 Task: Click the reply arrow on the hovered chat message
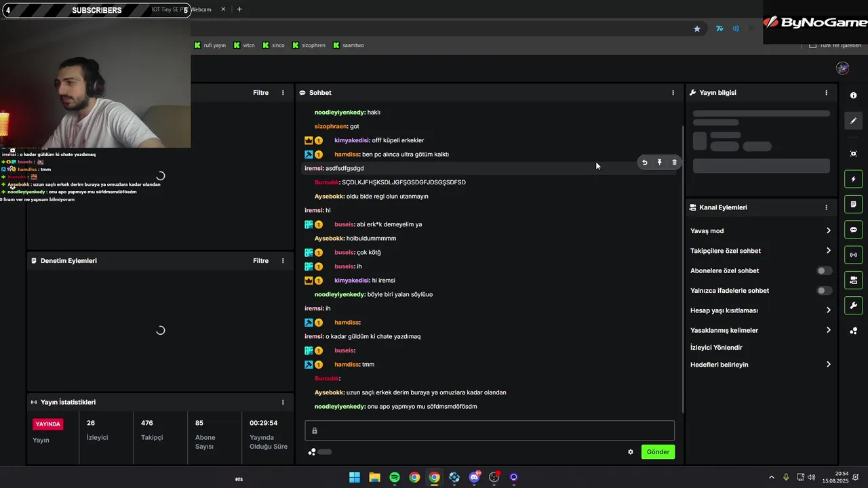pyautogui.click(x=644, y=163)
